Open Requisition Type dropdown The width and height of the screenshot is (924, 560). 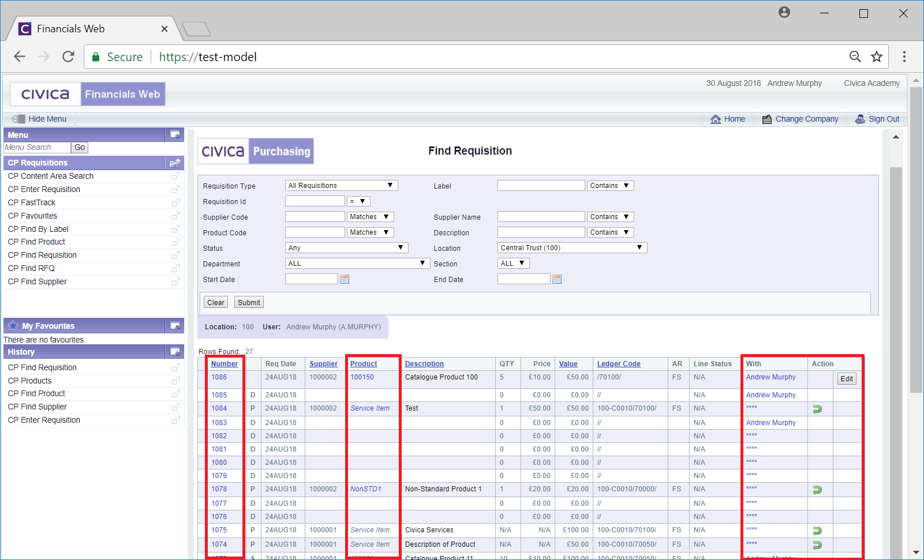coord(341,186)
